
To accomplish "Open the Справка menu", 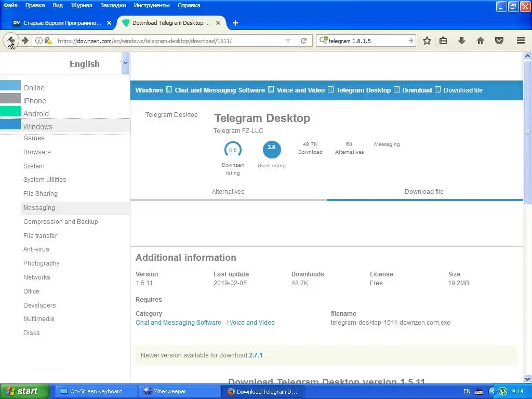I will coord(189,5).
